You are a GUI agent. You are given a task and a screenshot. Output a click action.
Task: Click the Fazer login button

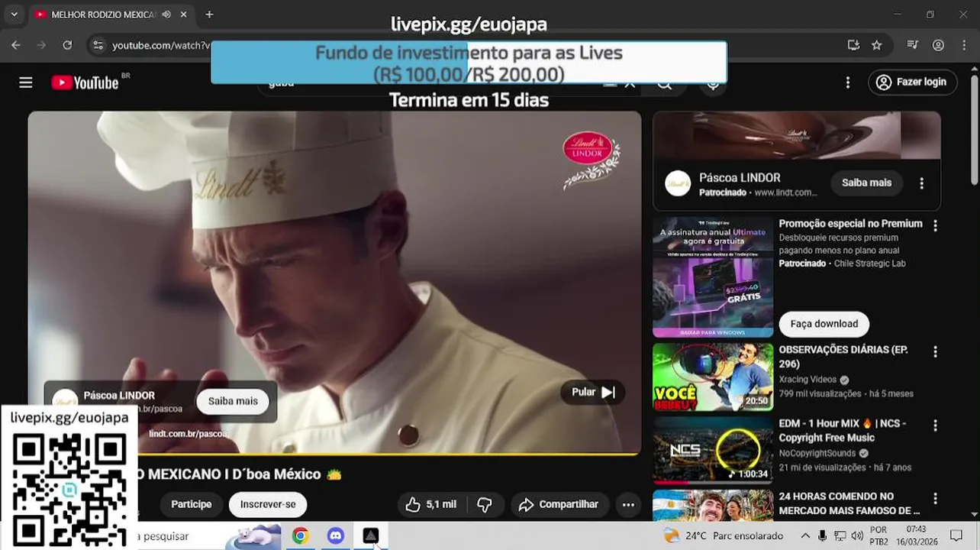tap(912, 82)
